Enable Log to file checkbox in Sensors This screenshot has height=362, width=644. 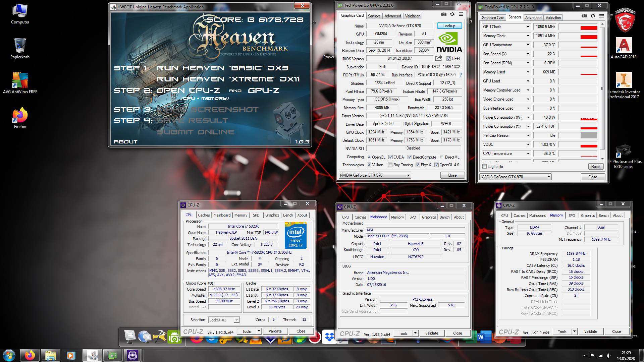484,167
